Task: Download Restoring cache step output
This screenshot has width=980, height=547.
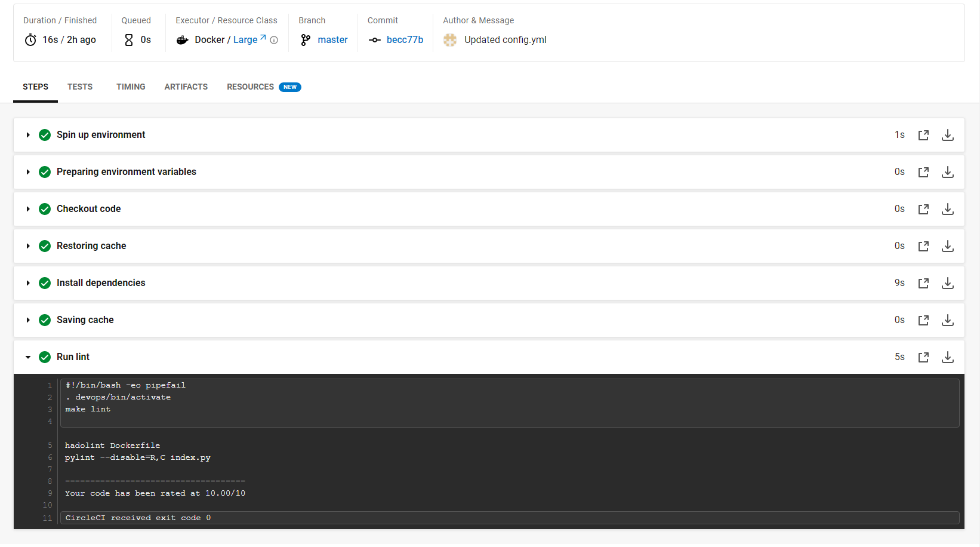Action: coord(948,246)
